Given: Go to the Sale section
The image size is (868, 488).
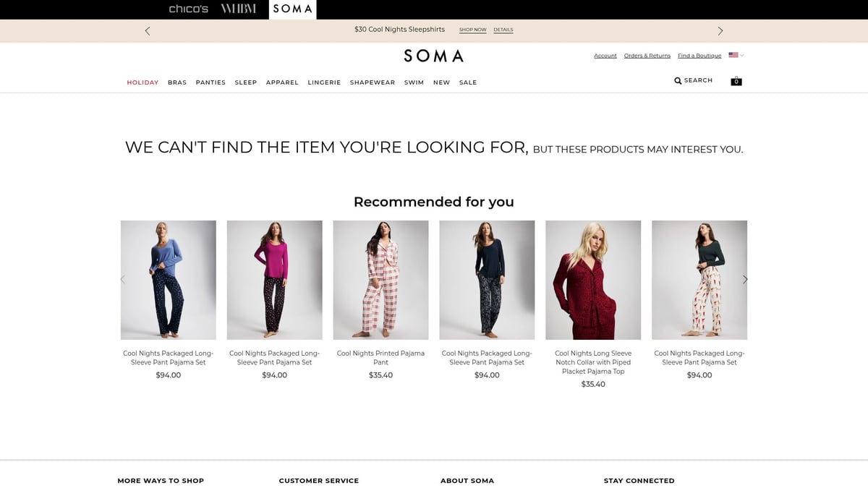Looking at the screenshot, I should pyautogui.click(x=468, y=82).
